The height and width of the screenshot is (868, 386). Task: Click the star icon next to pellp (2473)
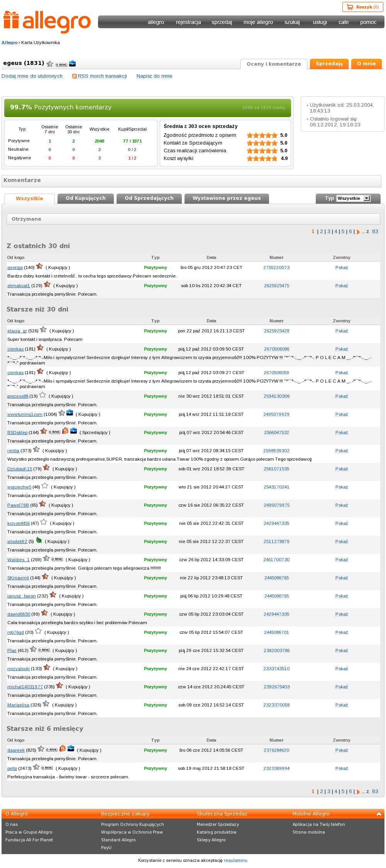tap(36, 767)
